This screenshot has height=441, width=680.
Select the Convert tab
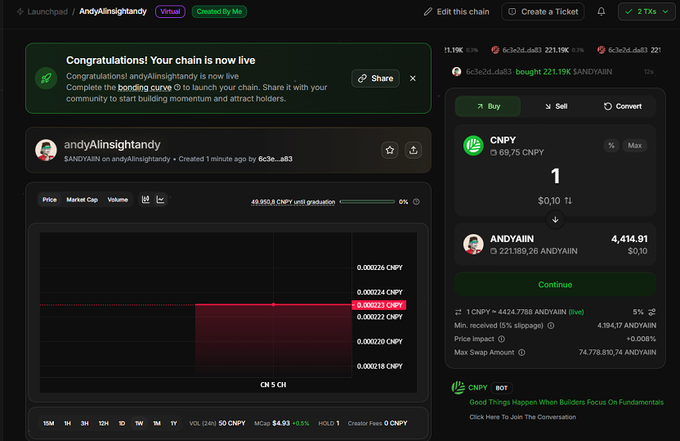coord(622,106)
